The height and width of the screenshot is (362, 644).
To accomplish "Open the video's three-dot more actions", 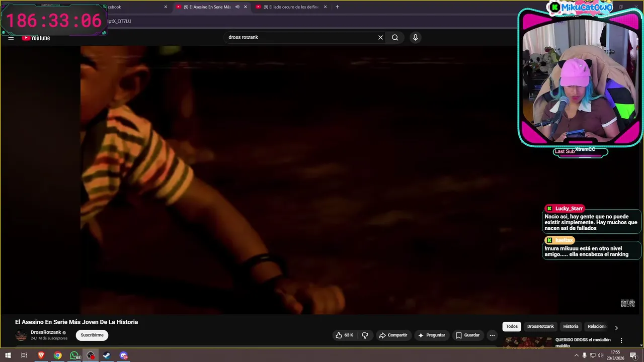I will [x=492, y=335].
